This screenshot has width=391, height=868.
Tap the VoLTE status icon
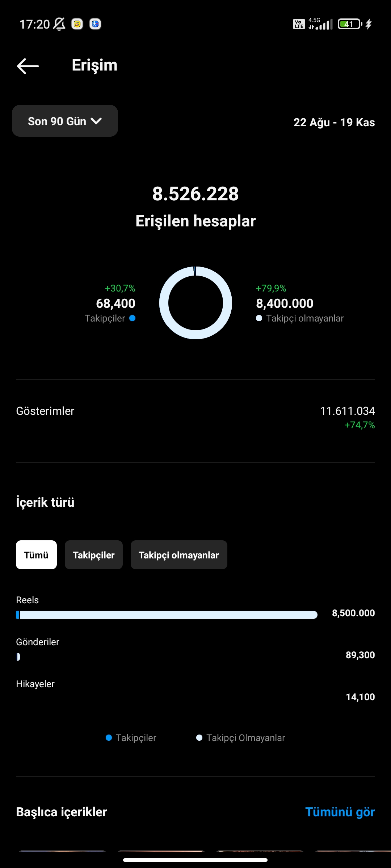click(x=299, y=24)
